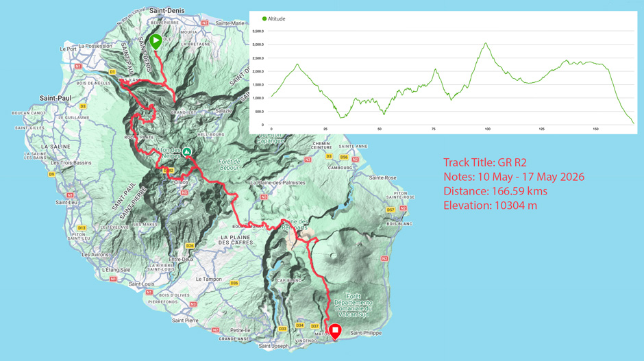This screenshot has width=644, height=361.
Task: Click the 'Notes: 10 May - 17 May 2026' text
Action: point(514,177)
